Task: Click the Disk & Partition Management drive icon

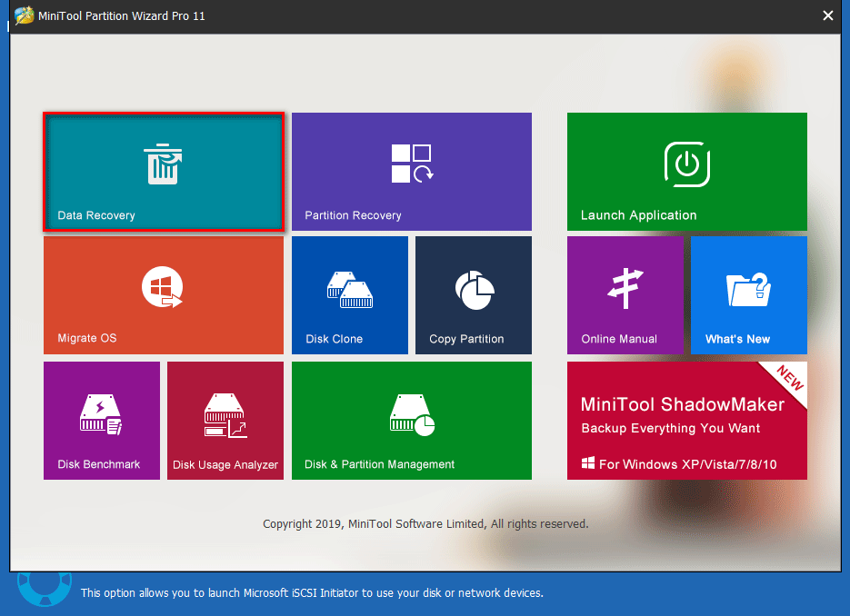Action: tap(412, 414)
